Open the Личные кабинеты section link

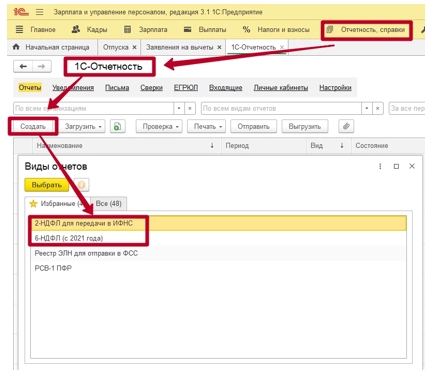[x=281, y=88]
